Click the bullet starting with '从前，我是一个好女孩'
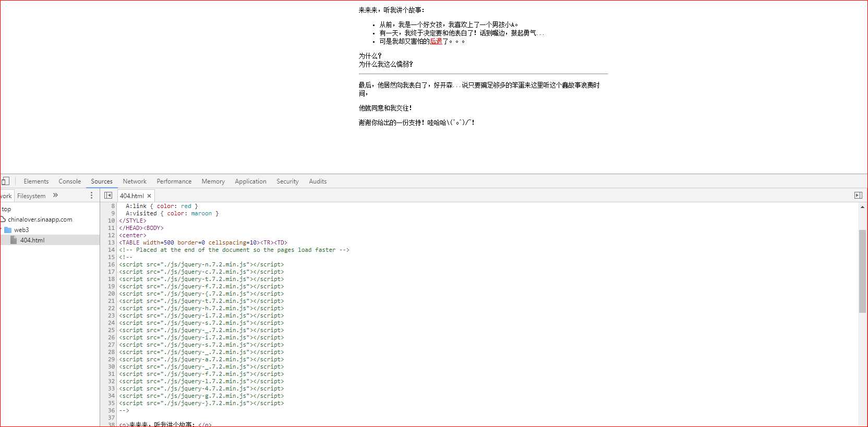 click(449, 25)
